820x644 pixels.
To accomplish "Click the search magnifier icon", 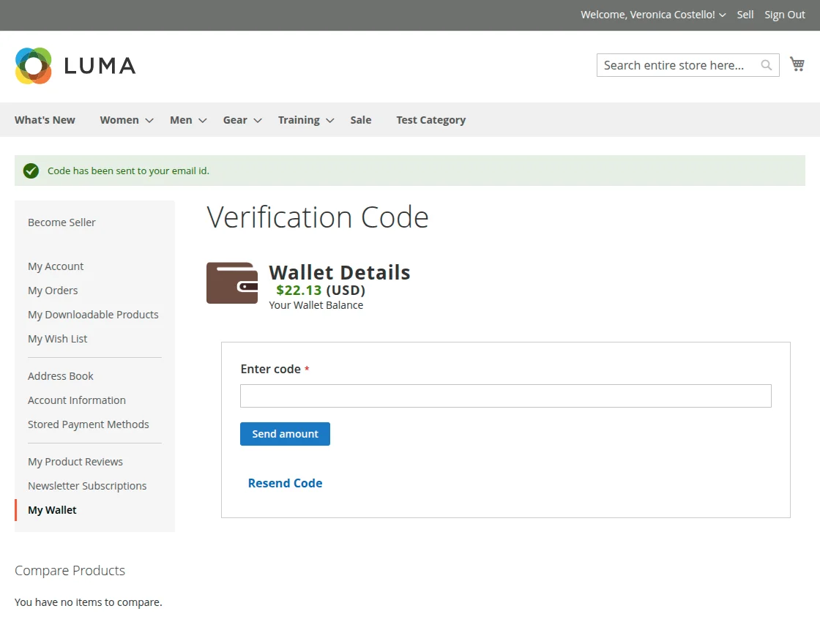I will 766,65.
